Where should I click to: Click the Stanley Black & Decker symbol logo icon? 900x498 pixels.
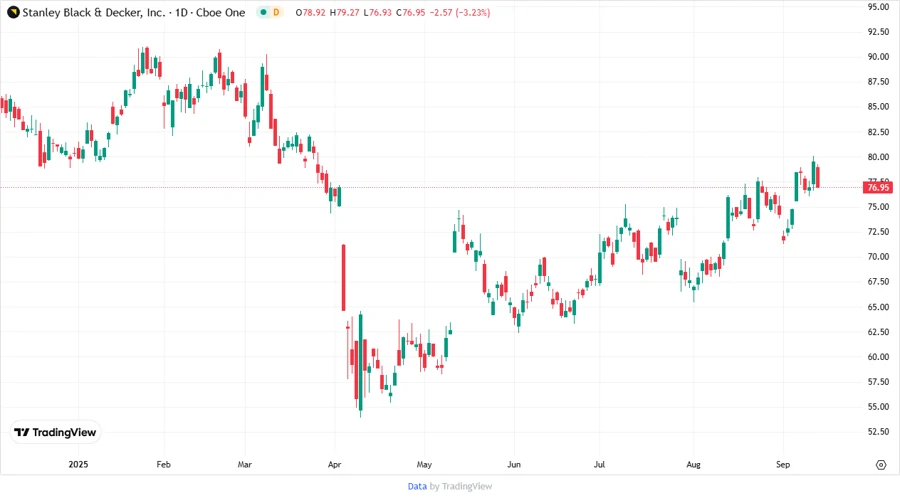coord(13,12)
